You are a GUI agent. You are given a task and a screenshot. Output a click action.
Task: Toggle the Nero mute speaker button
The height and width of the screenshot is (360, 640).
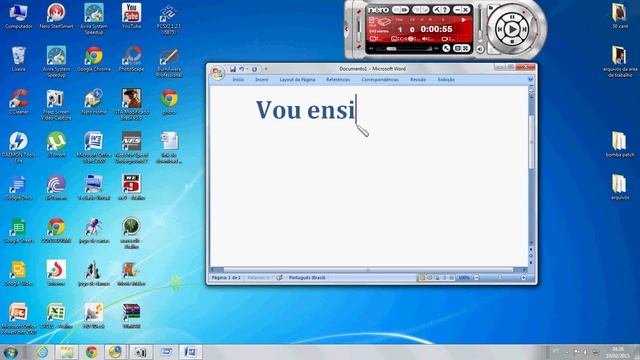pyautogui.click(x=480, y=49)
